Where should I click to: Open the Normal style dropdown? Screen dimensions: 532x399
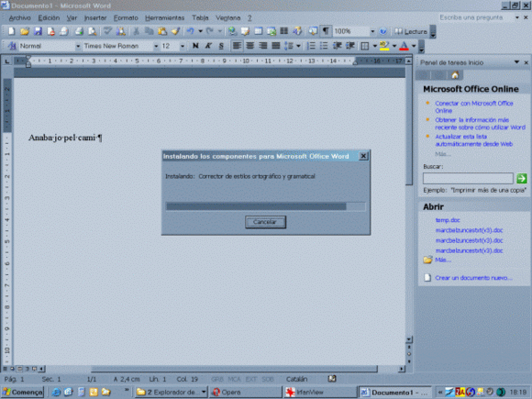point(78,46)
